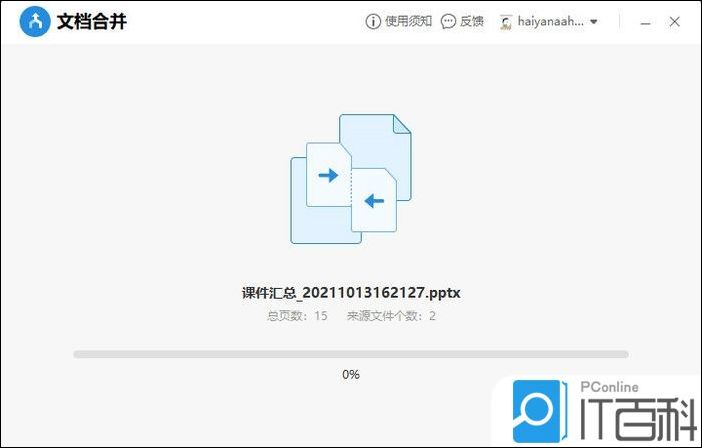Click the haiyanaah user avatar
The width and height of the screenshot is (702, 448).
(x=506, y=22)
